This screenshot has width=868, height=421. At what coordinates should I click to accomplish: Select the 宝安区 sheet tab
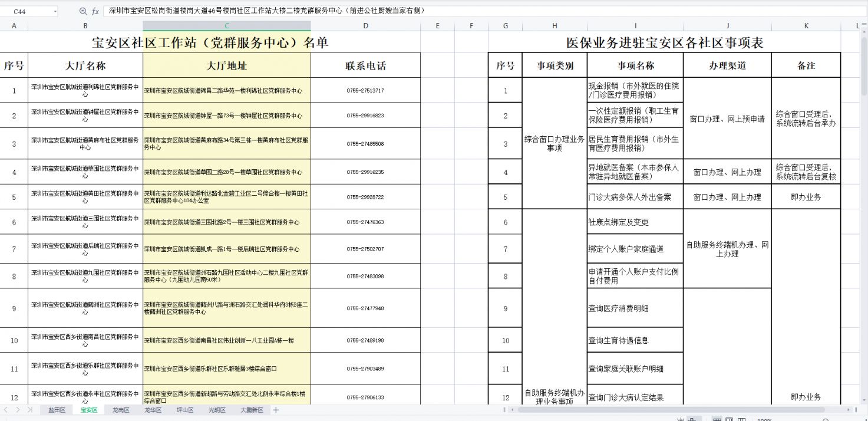88,410
